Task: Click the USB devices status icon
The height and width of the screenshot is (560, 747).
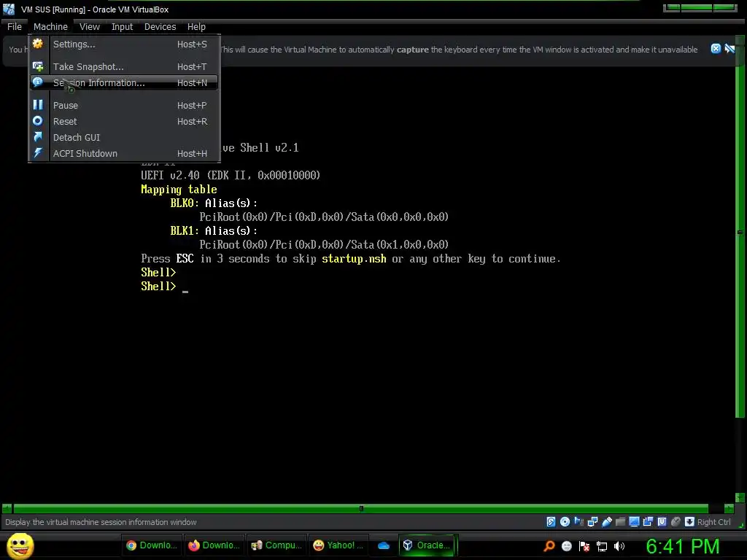Action: point(606,522)
